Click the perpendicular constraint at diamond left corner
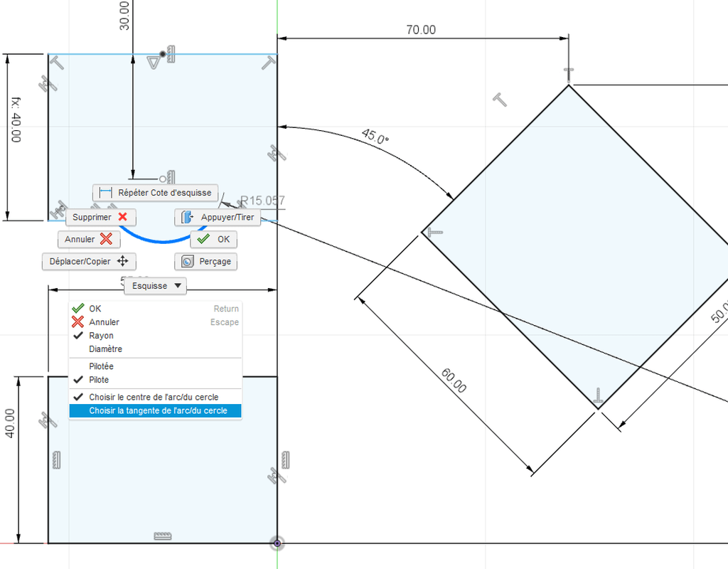This screenshot has width=728, height=569. (x=435, y=231)
